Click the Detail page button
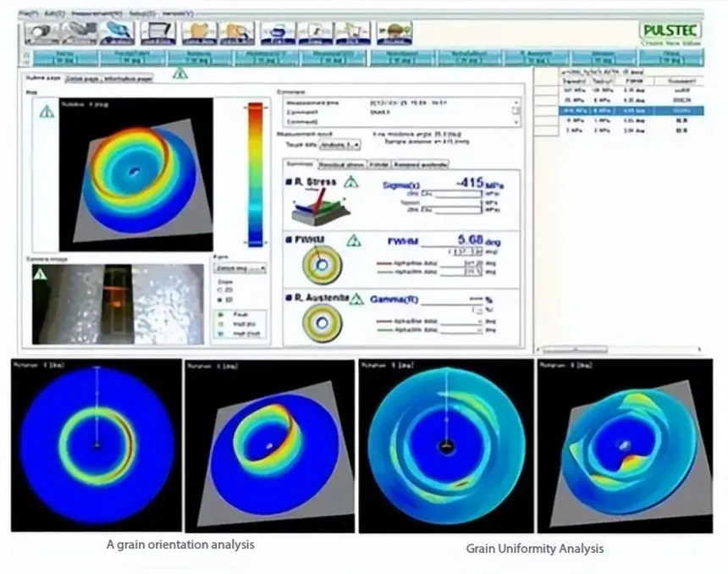 click(80, 78)
